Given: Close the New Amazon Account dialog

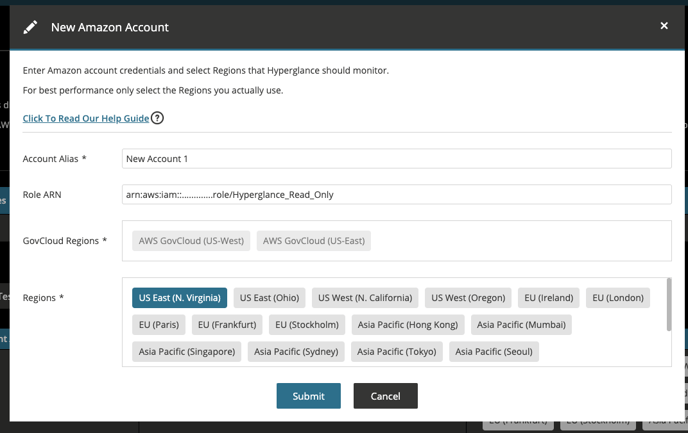Looking at the screenshot, I should (664, 26).
